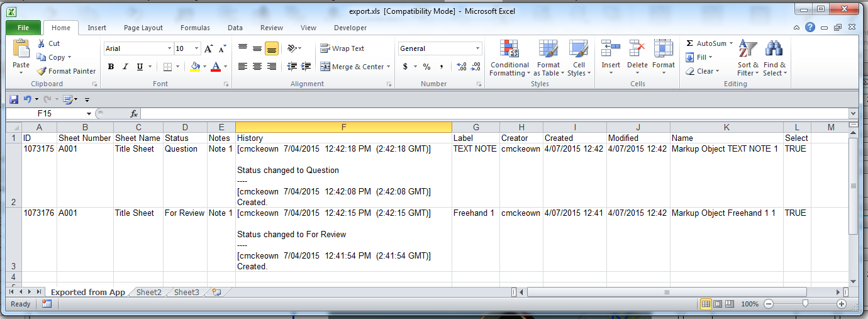The image size is (868, 319).
Task: Apply accounting dollar format
Action: pos(405,67)
